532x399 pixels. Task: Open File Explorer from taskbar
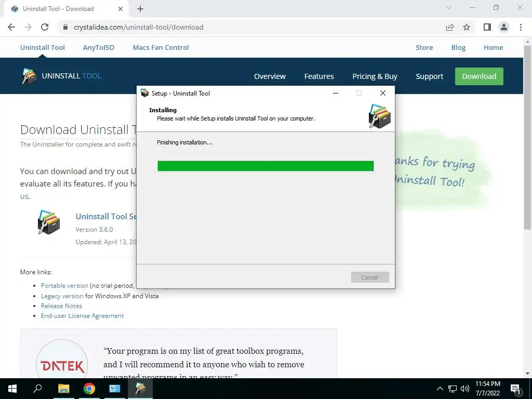tap(63, 389)
